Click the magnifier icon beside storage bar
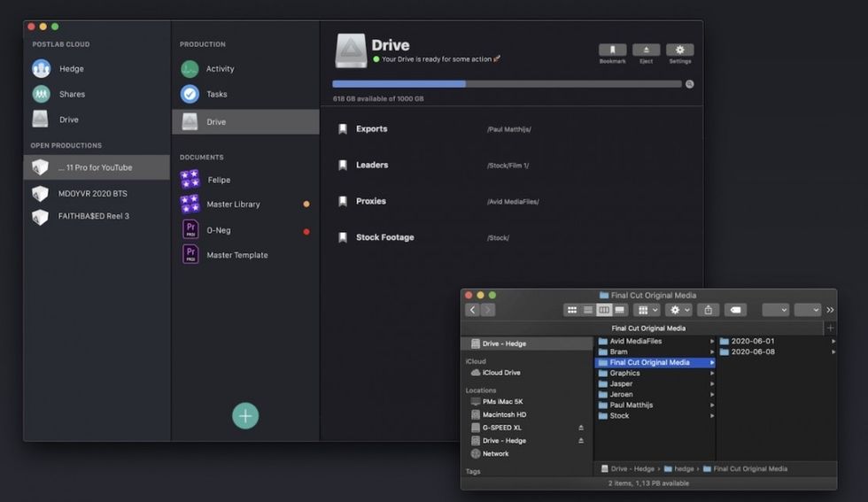The height and width of the screenshot is (502, 868). [x=690, y=84]
